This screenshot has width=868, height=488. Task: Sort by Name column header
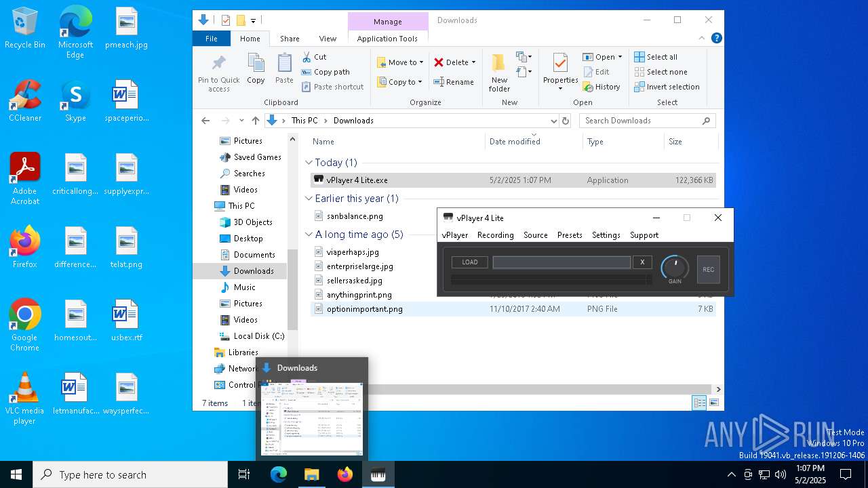point(397,142)
